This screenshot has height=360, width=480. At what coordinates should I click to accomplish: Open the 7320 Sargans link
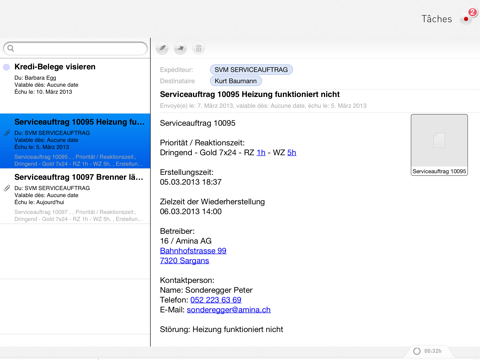click(x=184, y=261)
